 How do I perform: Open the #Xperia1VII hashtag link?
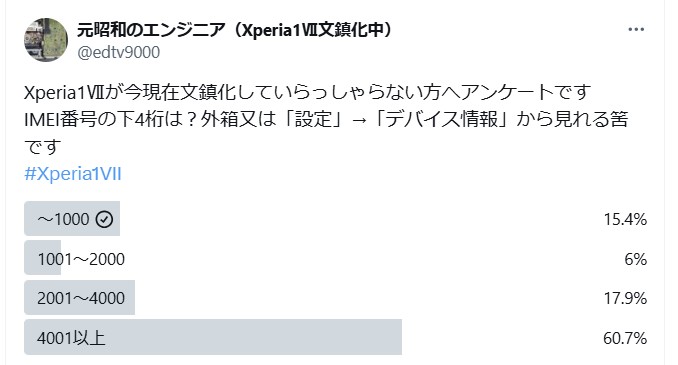(73, 174)
